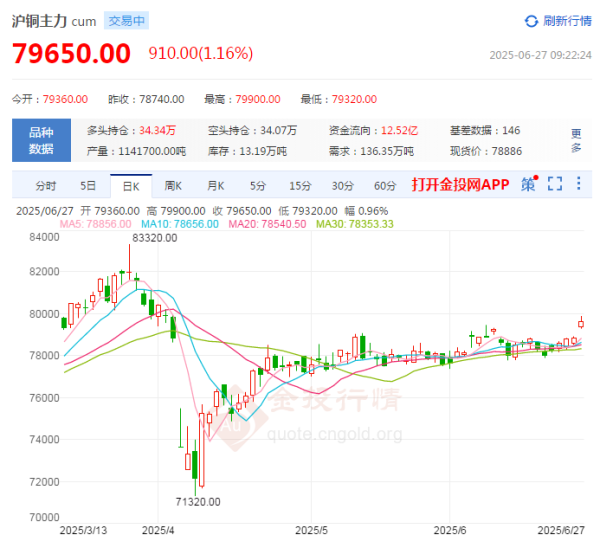This screenshot has width=600, height=535.
Task: Click 多头持仓 34.34万 entry
Action: tap(131, 130)
